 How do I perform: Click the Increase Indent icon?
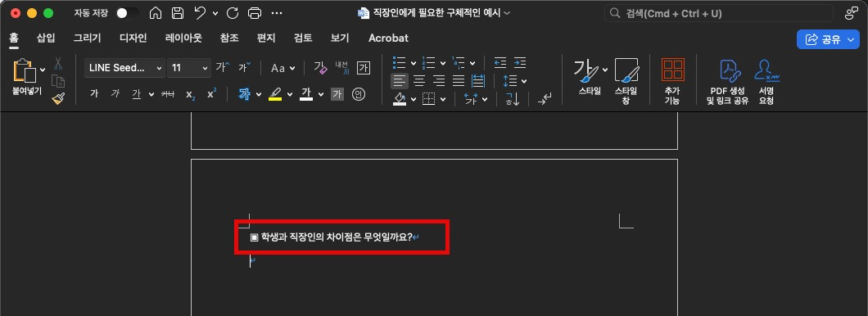coord(520,62)
